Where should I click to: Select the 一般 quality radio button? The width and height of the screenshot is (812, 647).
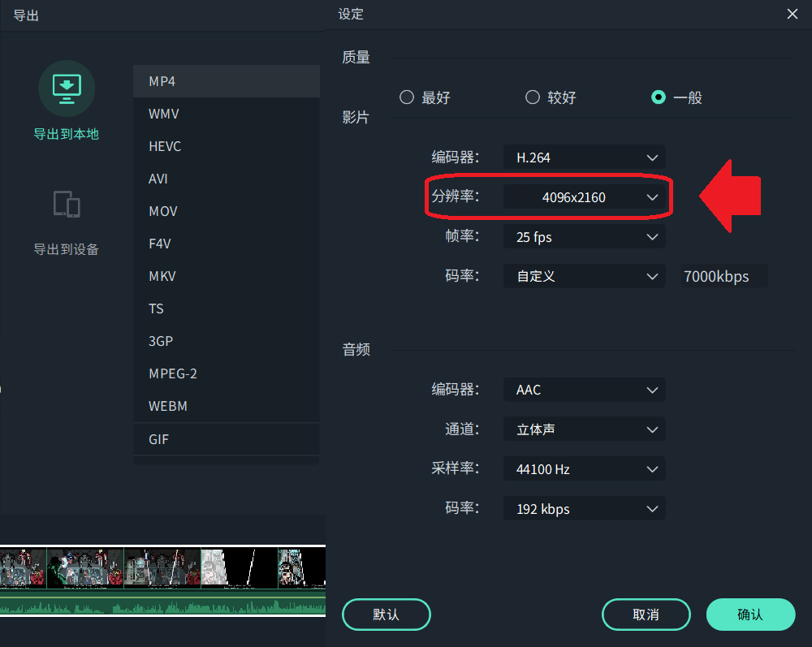[x=659, y=96]
